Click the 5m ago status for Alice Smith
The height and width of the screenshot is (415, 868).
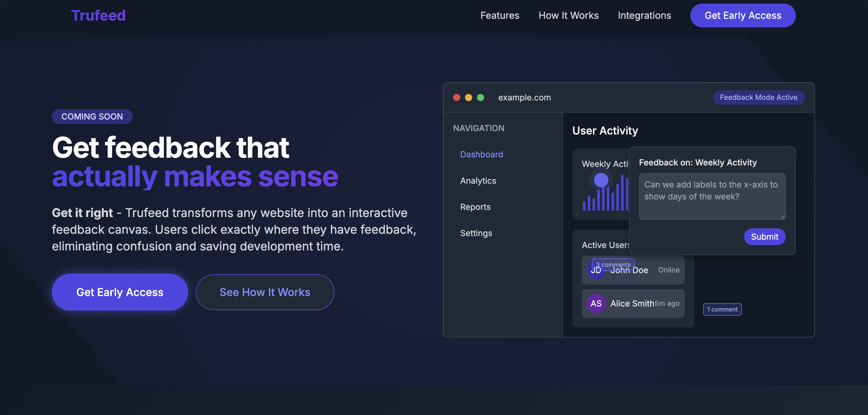667,303
